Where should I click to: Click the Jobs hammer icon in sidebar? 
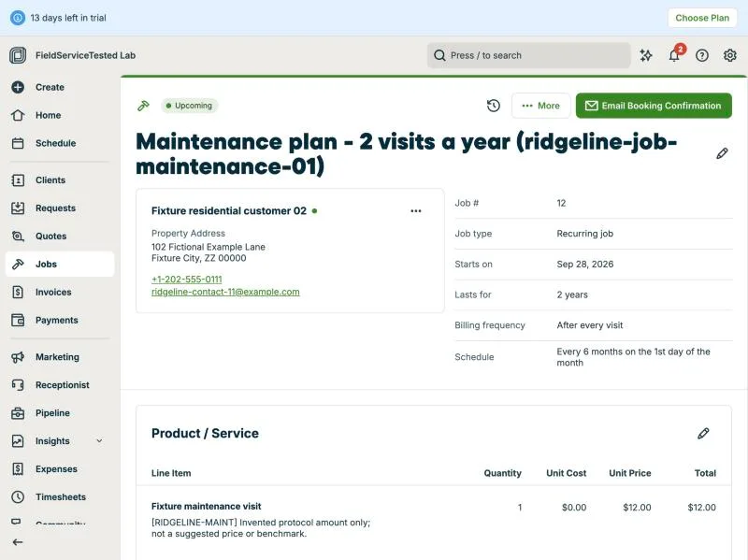[18, 265]
